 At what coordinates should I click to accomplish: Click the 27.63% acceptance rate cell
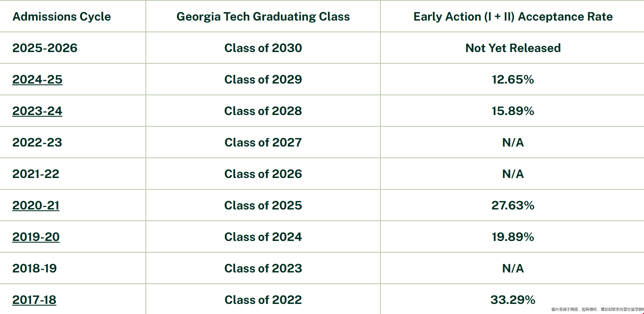click(x=513, y=206)
